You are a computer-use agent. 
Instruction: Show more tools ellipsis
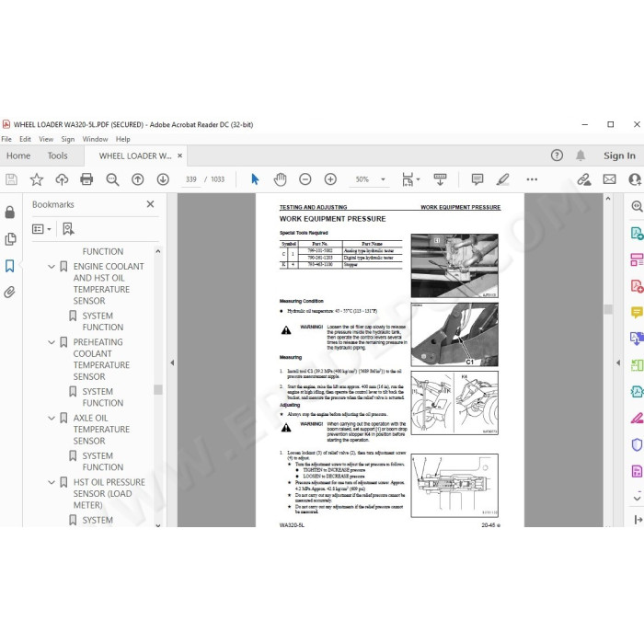532,179
